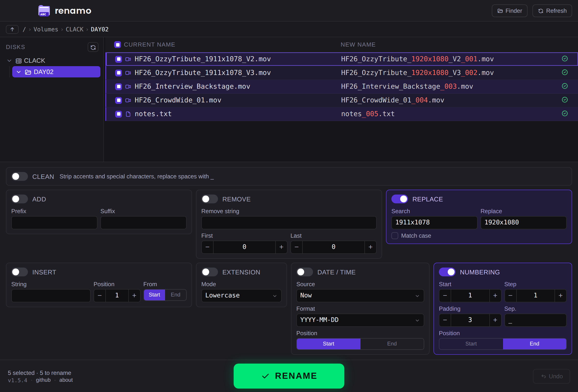Click the status check icon for HF26_CrowdWide_01_004.mov
The width and height of the screenshot is (578, 392).
pyautogui.click(x=565, y=100)
